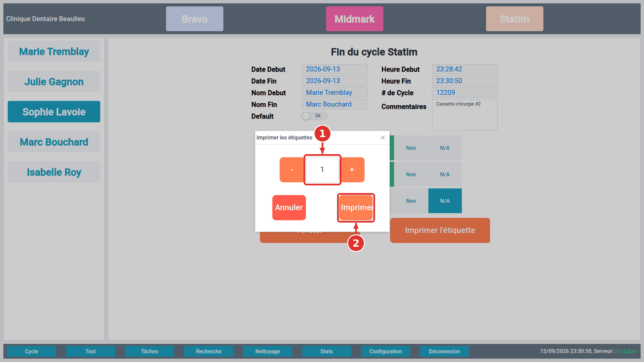The height and width of the screenshot is (362, 644).
Task: Open the Test menu
Action: [91, 351]
